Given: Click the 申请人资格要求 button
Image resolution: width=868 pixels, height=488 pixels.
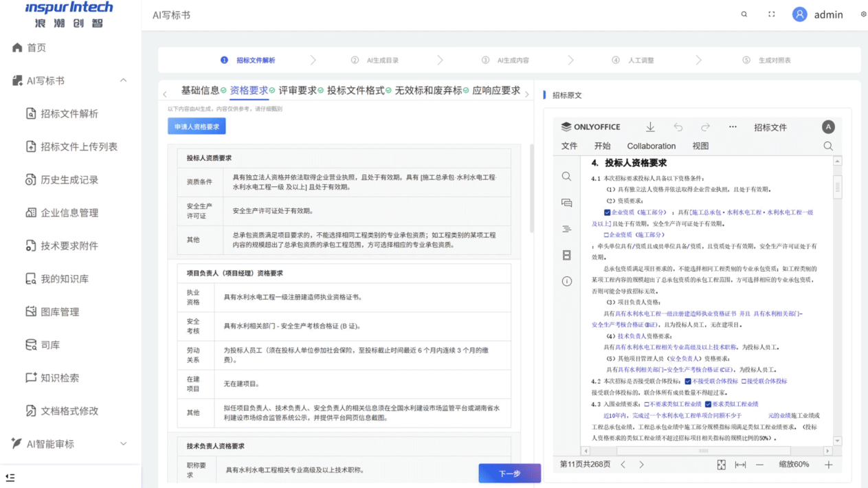Looking at the screenshot, I should click(197, 126).
